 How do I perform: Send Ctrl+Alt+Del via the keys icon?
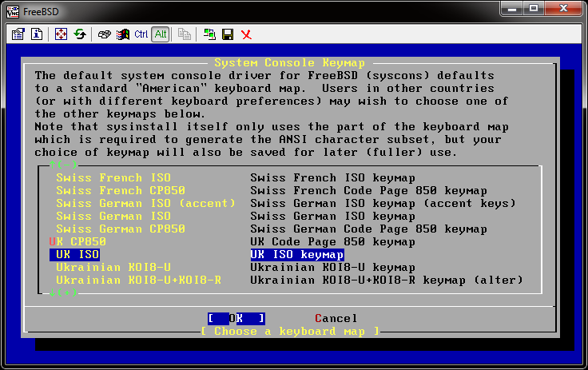pyautogui.click(x=104, y=34)
